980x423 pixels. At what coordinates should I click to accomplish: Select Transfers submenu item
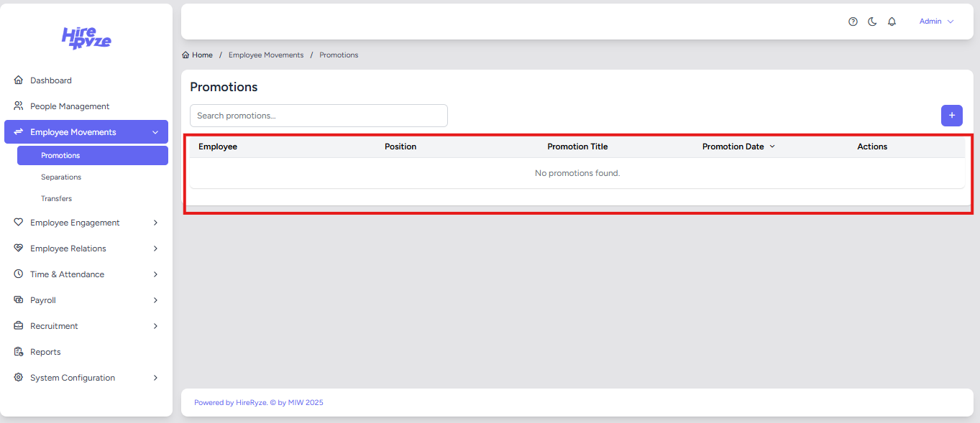[56, 198]
